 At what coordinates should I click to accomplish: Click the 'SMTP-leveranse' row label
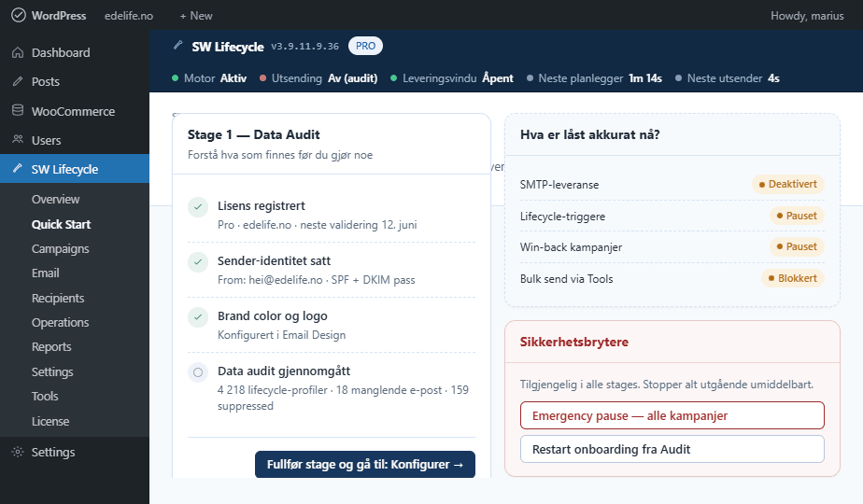(559, 184)
